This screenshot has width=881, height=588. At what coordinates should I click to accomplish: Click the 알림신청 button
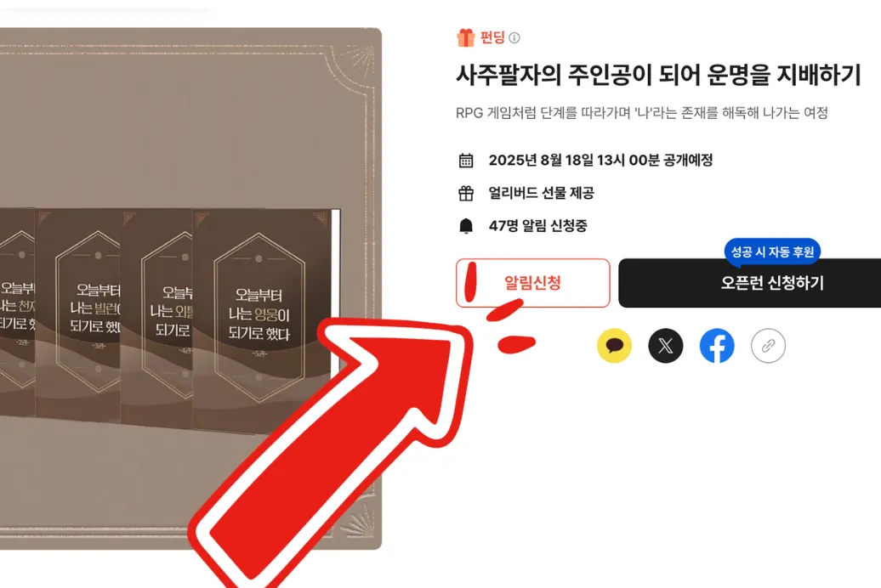tap(532, 283)
